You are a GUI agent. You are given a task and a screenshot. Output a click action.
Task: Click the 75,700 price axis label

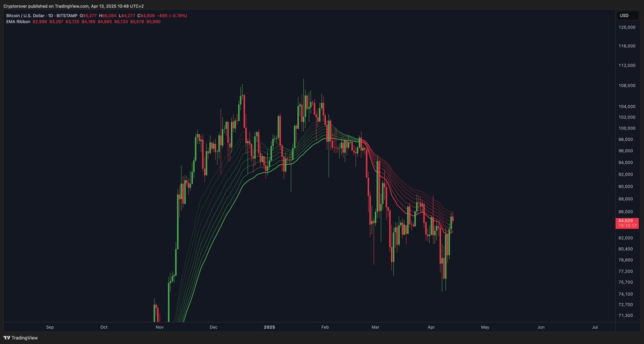click(626, 282)
